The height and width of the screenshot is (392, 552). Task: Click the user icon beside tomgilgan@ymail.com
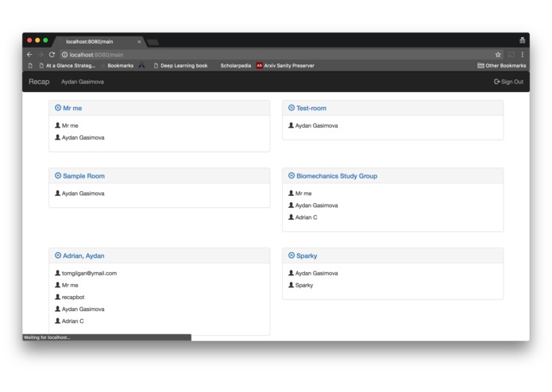[58, 273]
